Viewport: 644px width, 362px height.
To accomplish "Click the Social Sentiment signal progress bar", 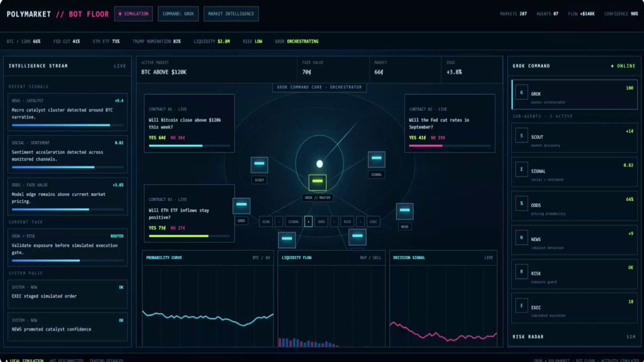I will (68, 167).
